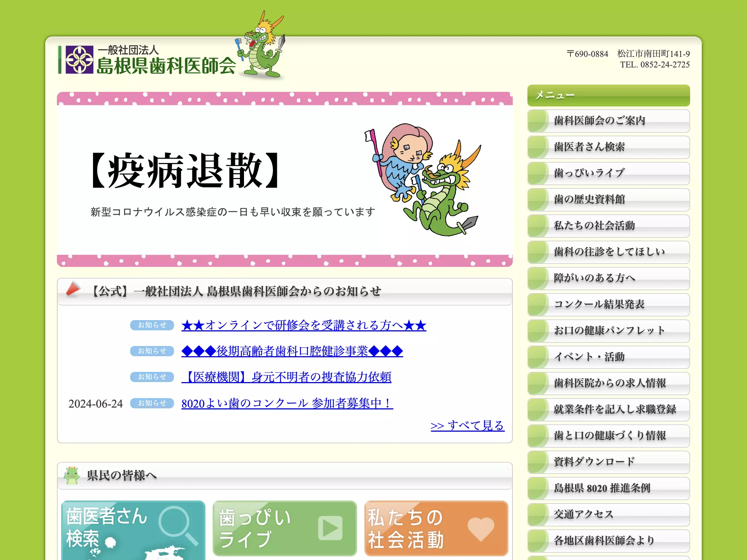747x560 pixels.
Task: Select お口の健康パンフレット menu item
Action: click(608, 331)
